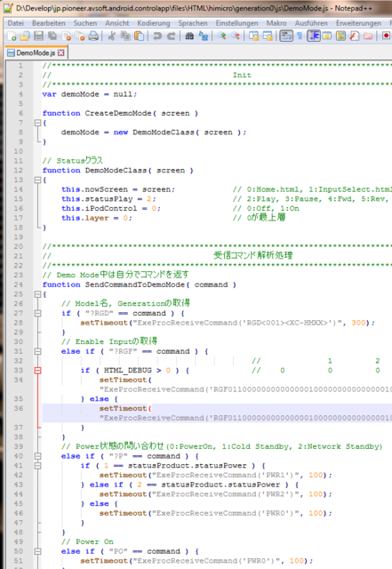392x569 pixels.
Task: Collapse the statusPower if-fold at line 41
Action: point(37,466)
